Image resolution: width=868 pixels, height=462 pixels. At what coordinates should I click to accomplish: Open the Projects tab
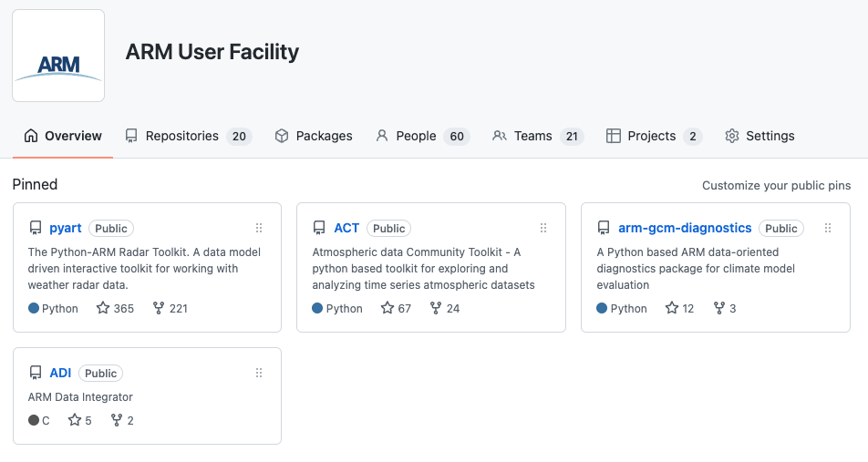tap(655, 136)
